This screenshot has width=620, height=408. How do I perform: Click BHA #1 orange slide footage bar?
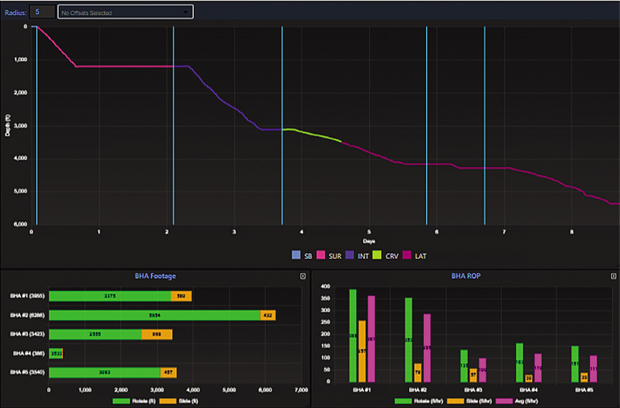181,296
